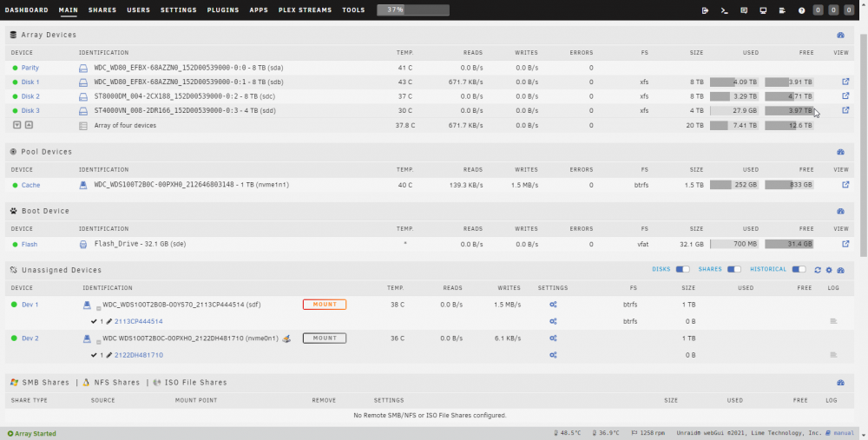Open Dev 1 settings gears icon
Screen dimensions: 868x440
tap(552, 305)
